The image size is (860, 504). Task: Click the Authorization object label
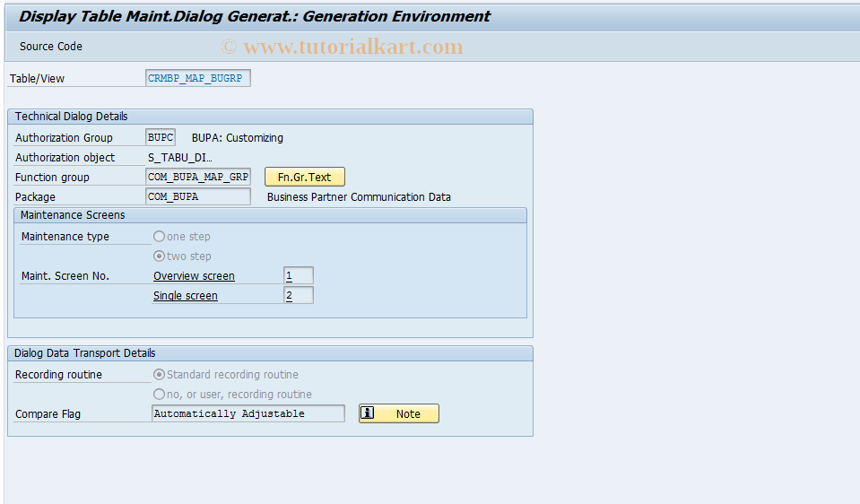coord(65,158)
